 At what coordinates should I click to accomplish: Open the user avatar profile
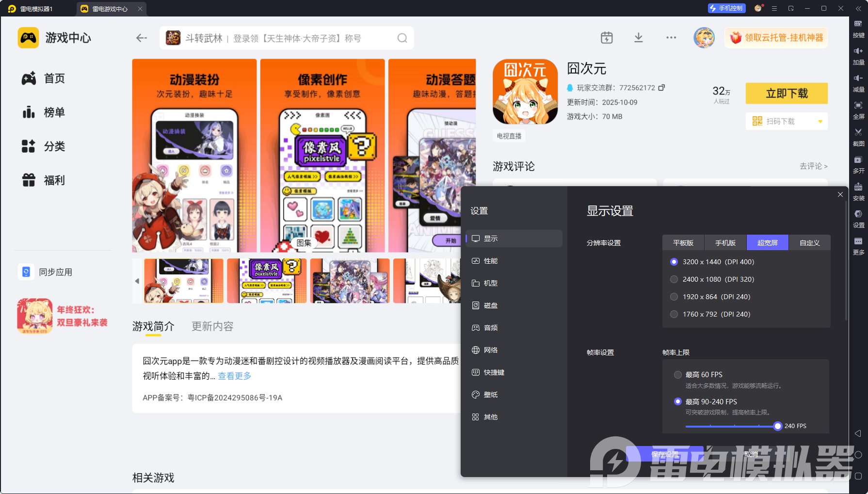click(704, 38)
